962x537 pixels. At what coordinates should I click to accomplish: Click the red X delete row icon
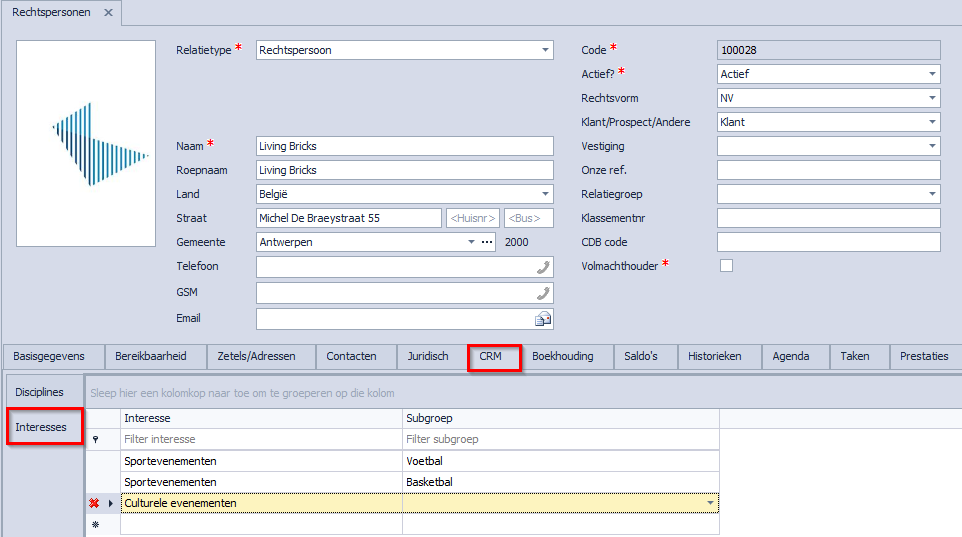[95, 503]
